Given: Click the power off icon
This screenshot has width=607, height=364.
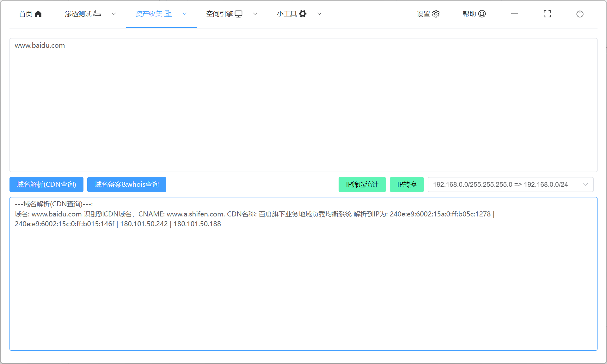Looking at the screenshot, I should point(580,14).
